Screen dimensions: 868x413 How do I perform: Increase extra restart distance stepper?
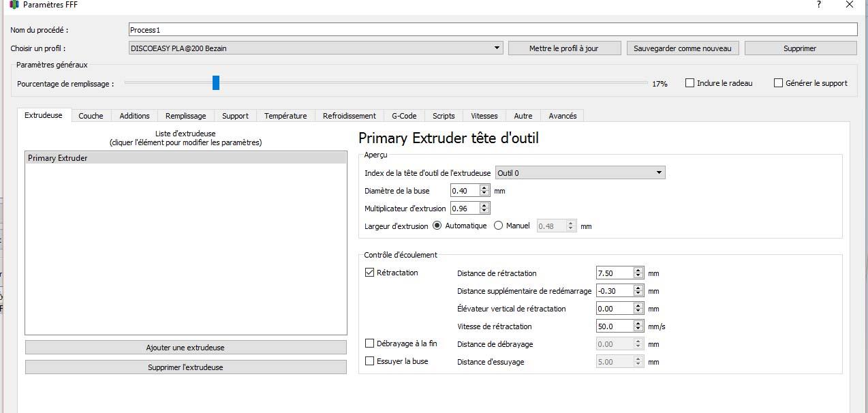pos(638,288)
